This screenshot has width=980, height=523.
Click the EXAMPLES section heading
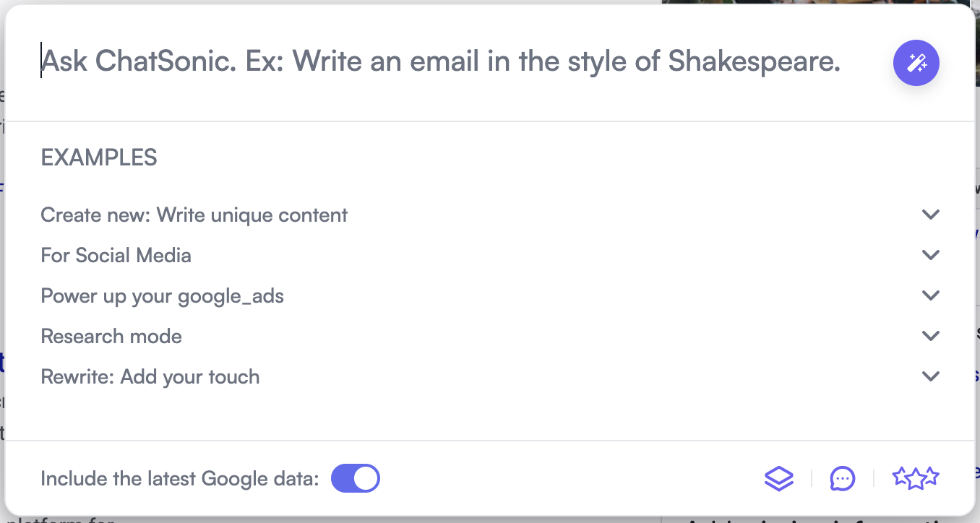(99, 157)
